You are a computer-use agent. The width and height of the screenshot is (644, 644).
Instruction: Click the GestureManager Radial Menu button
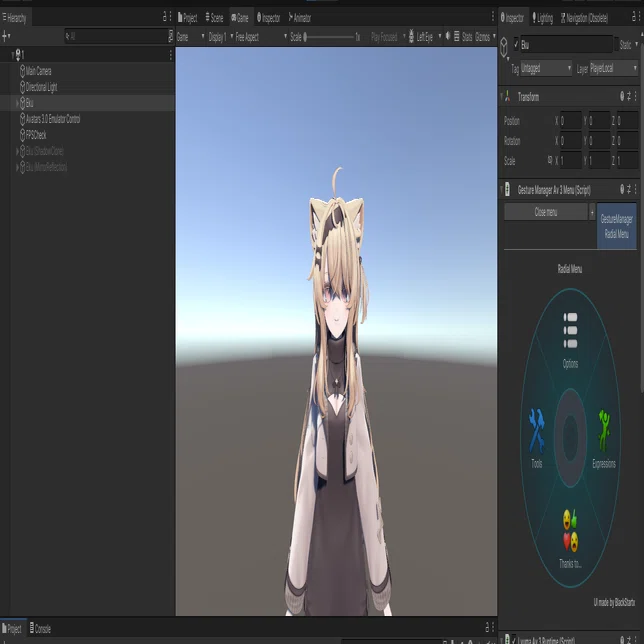tap(616, 226)
